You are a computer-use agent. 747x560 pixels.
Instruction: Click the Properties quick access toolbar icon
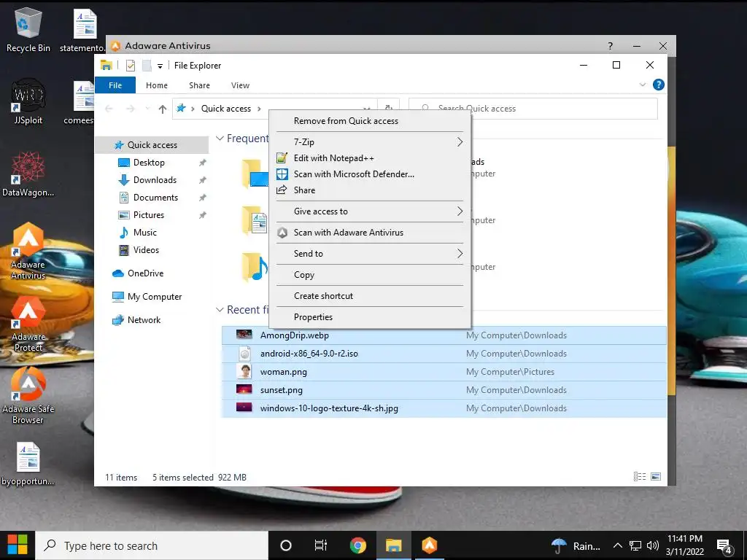tap(130, 66)
